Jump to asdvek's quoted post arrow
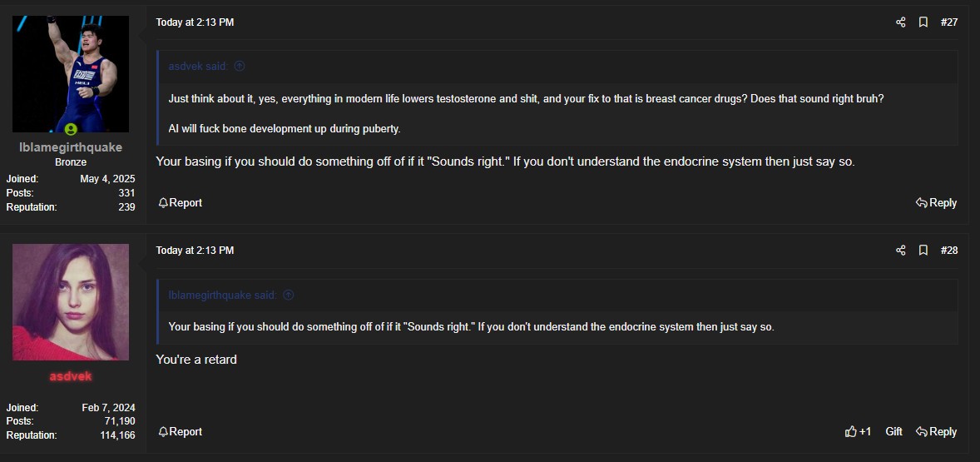Image resolution: width=980 pixels, height=462 pixels. click(240, 67)
